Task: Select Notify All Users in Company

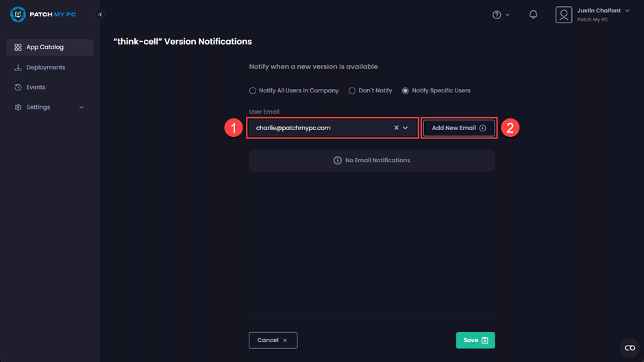Action: point(253,90)
